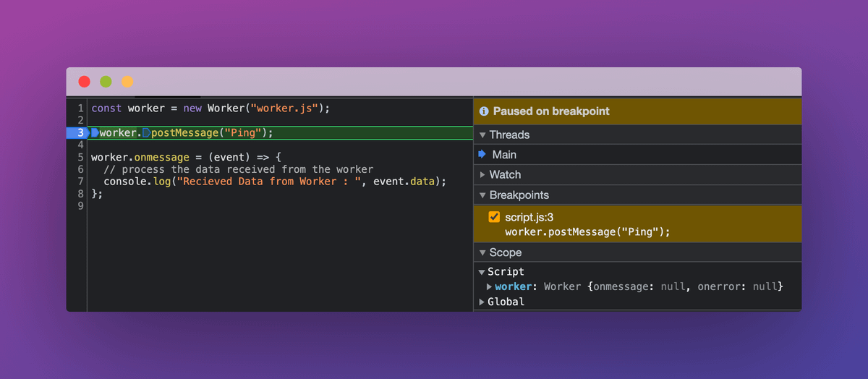The image size is (868, 379).
Task: Click line number 5 in the gutter
Action: pyautogui.click(x=82, y=157)
